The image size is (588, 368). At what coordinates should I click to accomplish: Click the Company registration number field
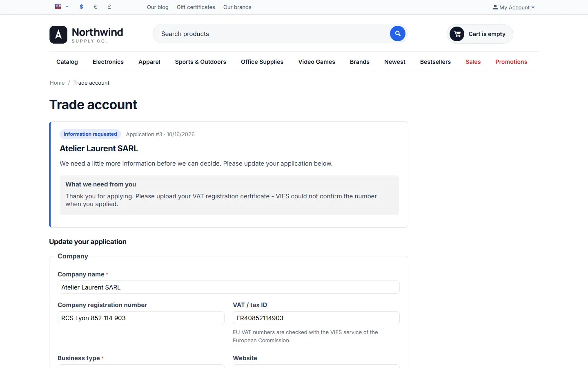(x=141, y=318)
